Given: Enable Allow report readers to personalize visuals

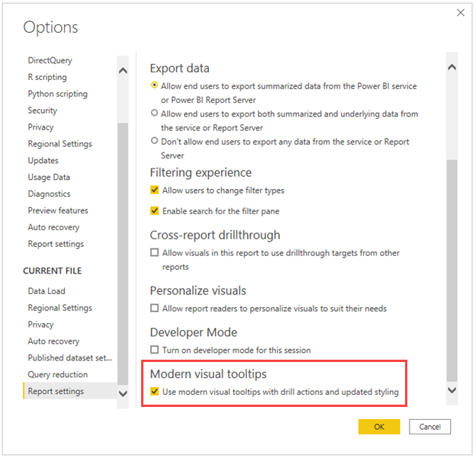Looking at the screenshot, I should click(x=154, y=308).
